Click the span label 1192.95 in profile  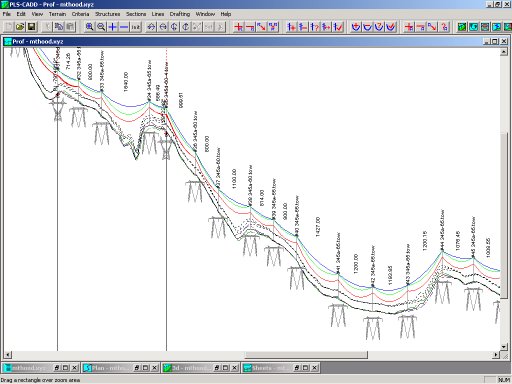pyautogui.click(x=390, y=275)
